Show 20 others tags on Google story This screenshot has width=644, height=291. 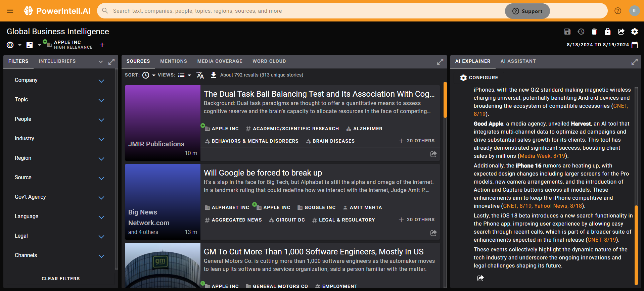416,220
